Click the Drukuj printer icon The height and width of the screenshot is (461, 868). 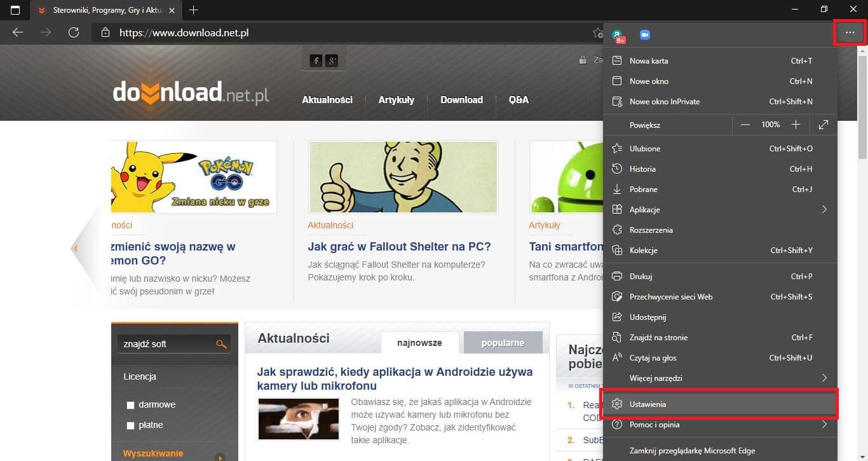[x=616, y=276]
